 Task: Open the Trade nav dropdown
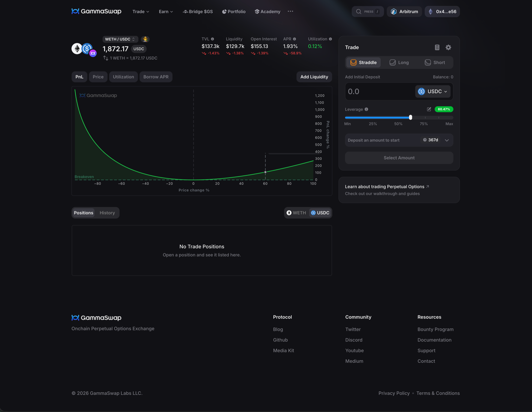141,12
